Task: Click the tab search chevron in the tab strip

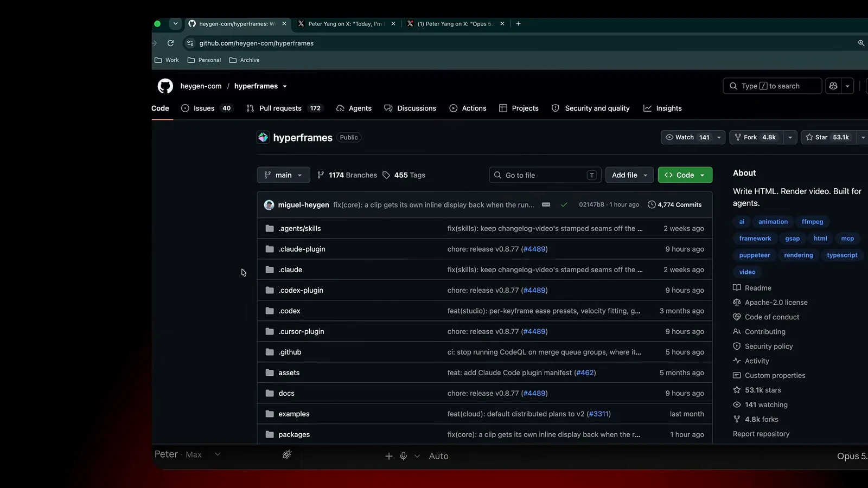Action: tap(175, 24)
